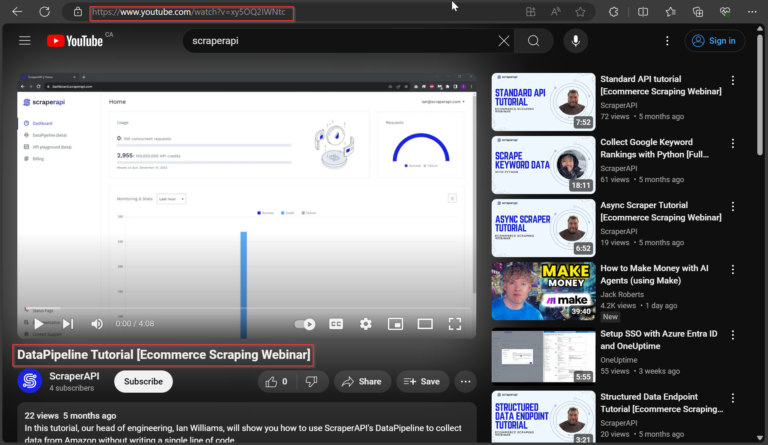The width and height of the screenshot is (768, 445).
Task: Toggle theater mode view
Action: click(425, 324)
